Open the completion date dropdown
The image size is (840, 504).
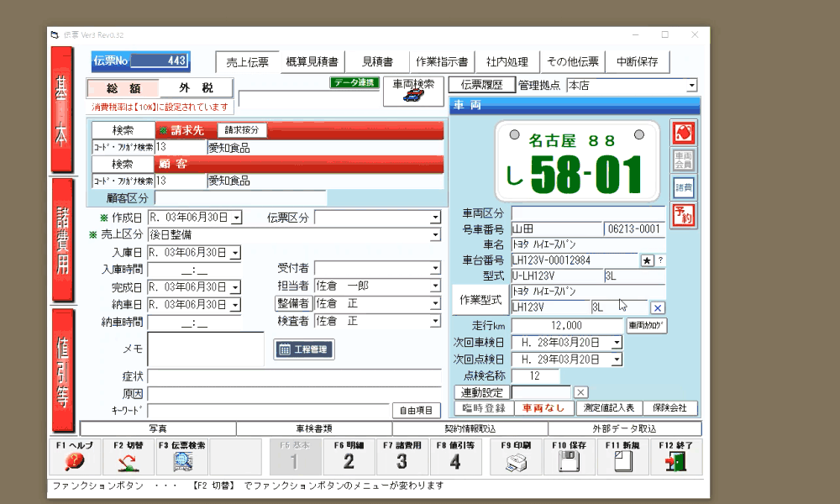click(235, 287)
